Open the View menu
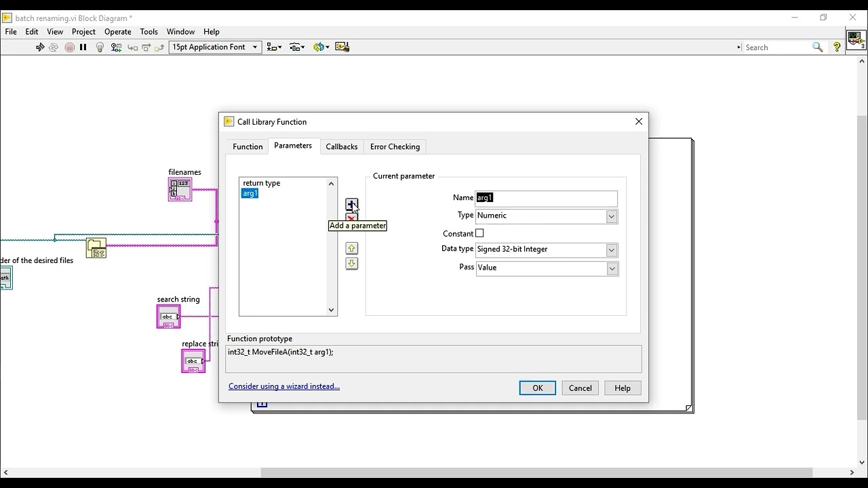Viewport: 868px width, 488px height. [55, 32]
